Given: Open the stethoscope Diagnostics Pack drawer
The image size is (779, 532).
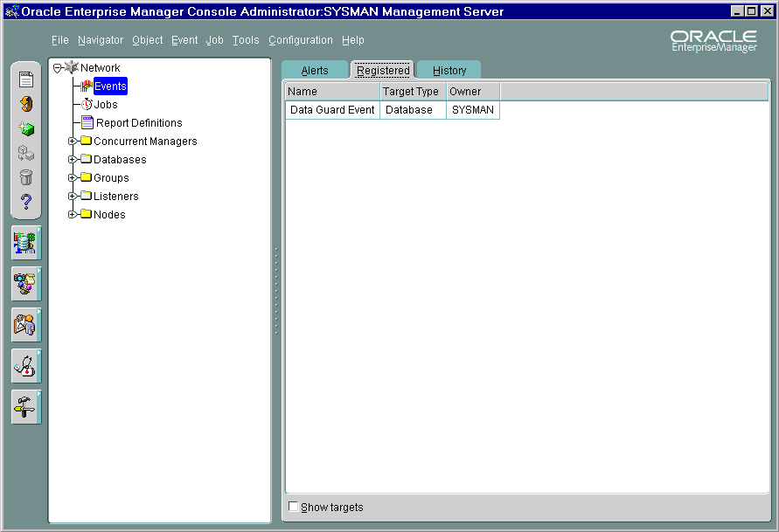Looking at the screenshot, I should point(26,366).
